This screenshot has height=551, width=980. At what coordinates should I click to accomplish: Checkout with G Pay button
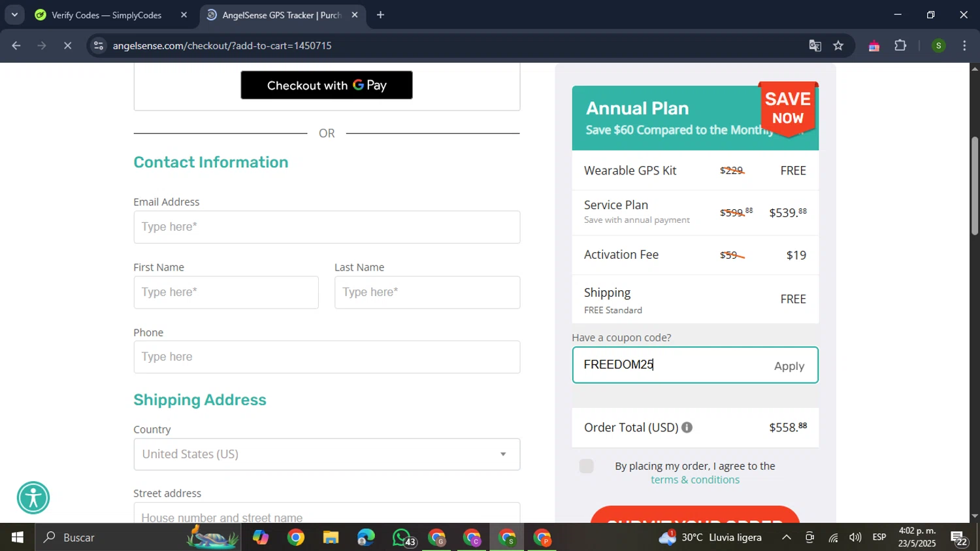pyautogui.click(x=327, y=85)
